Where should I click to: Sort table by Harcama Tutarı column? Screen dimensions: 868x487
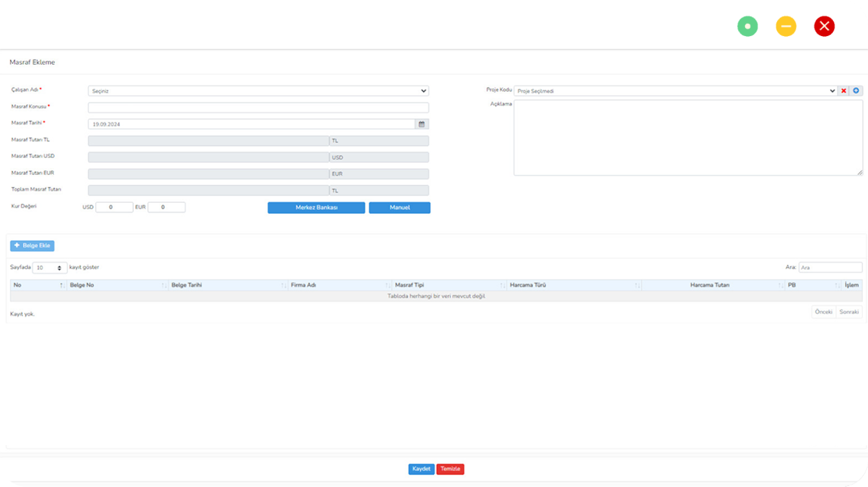713,285
